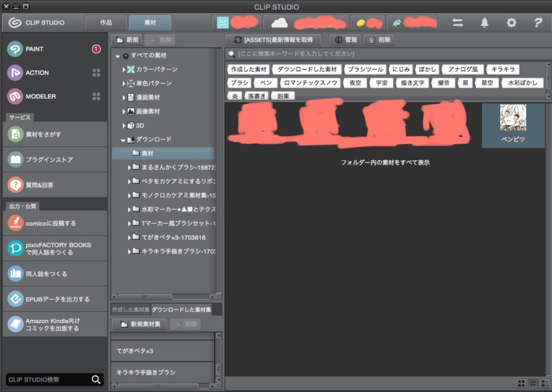Screen dimensions: 552x392
Task: Click フォルダー内の素材をすべて表示 link
Action: point(385,163)
